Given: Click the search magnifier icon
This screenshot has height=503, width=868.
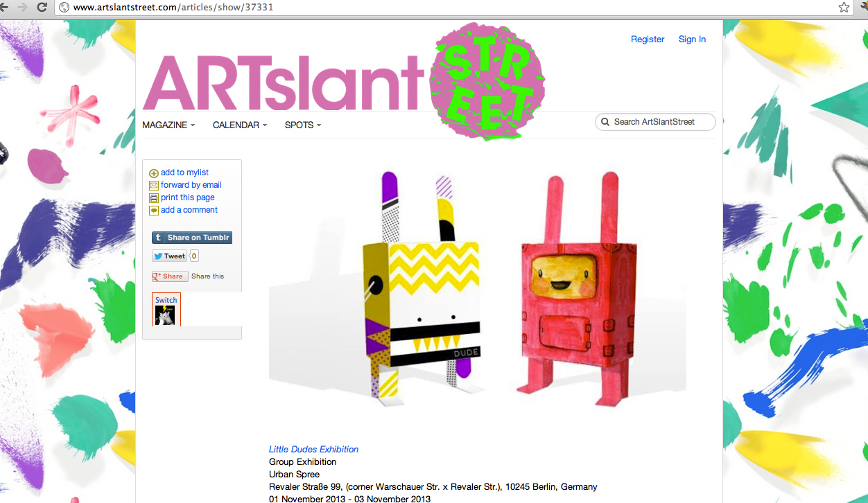Looking at the screenshot, I should [x=605, y=122].
